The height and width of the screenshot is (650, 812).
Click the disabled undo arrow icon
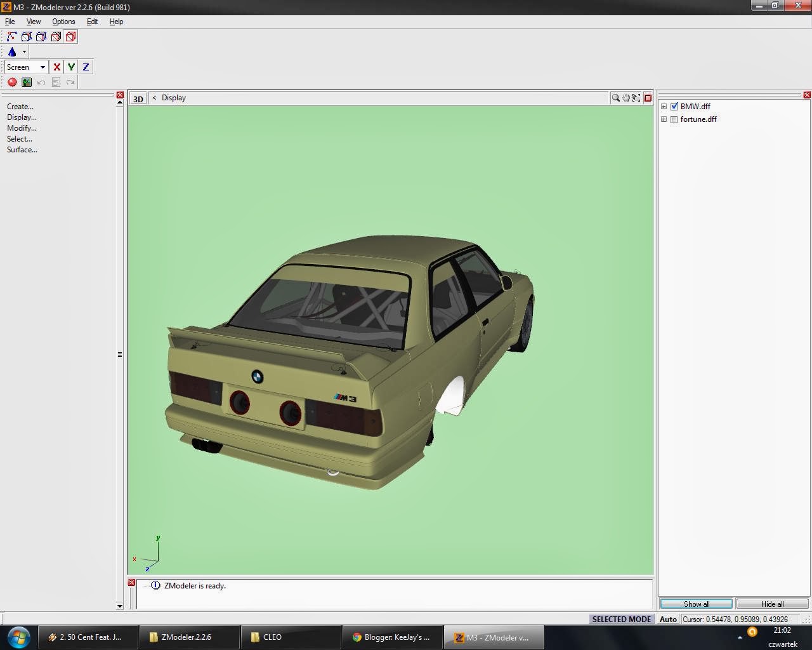(41, 83)
